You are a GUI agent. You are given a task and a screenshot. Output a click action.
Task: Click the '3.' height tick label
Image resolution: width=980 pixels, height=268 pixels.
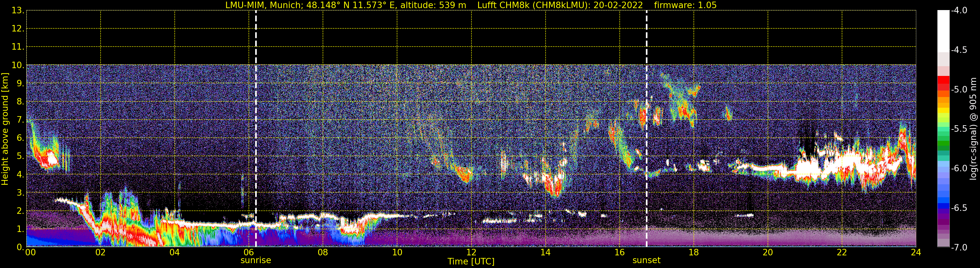point(20,192)
